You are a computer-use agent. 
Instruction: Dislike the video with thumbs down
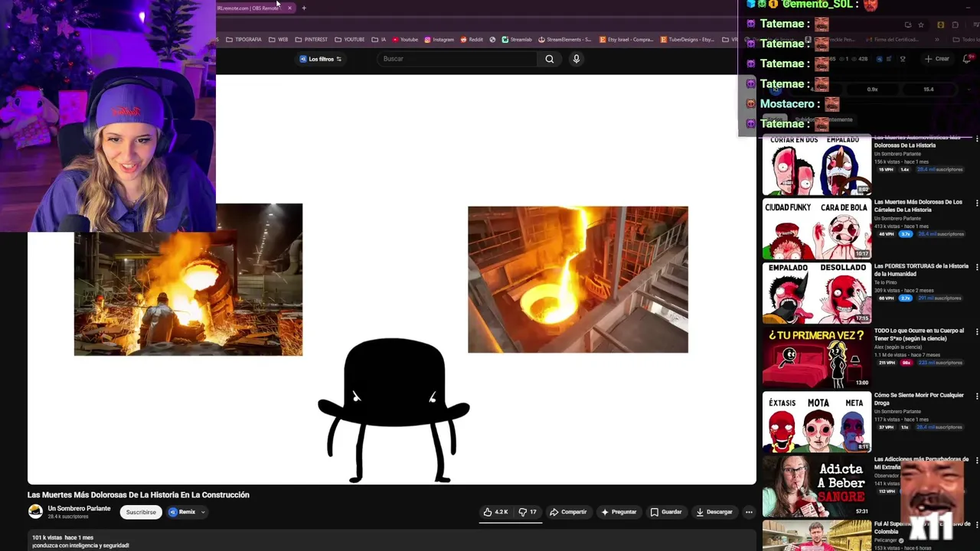(528, 512)
